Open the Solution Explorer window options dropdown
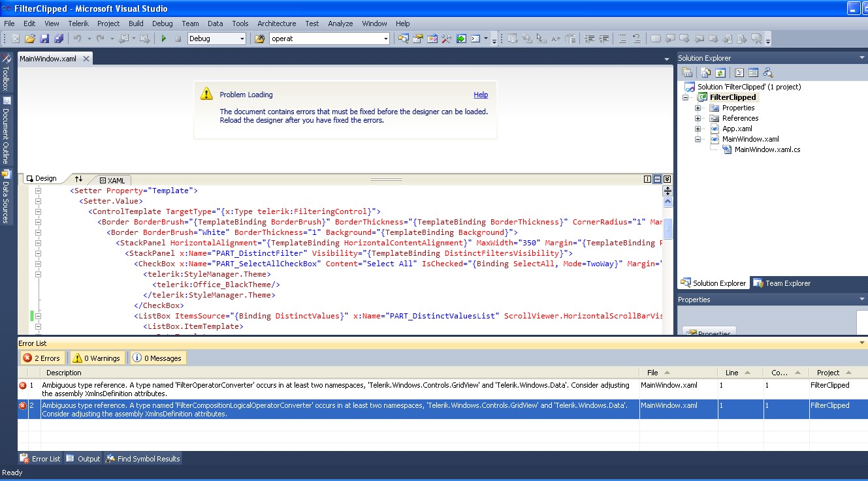The height and width of the screenshot is (481, 868). tap(862, 58)
